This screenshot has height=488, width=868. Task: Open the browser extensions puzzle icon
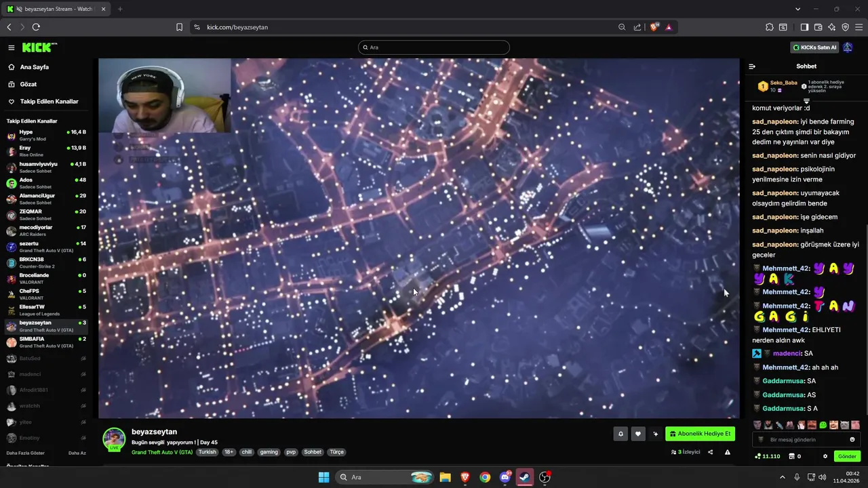769,27
